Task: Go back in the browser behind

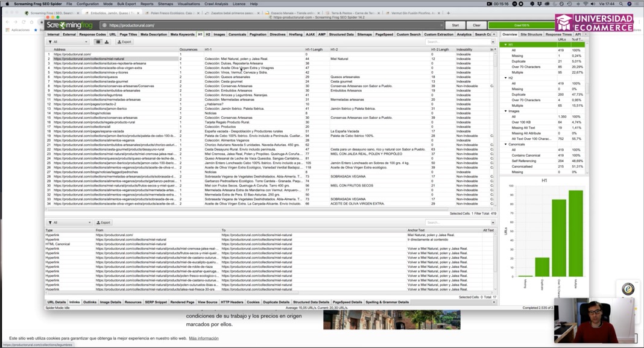Action: pyautogui.click(x=7, y=22)
